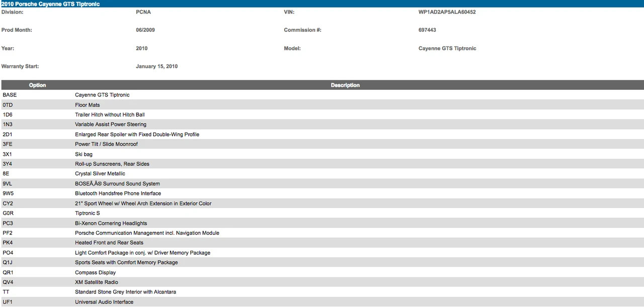Click the 'Year:' label
644x307 pixels.
coord(8,49)
